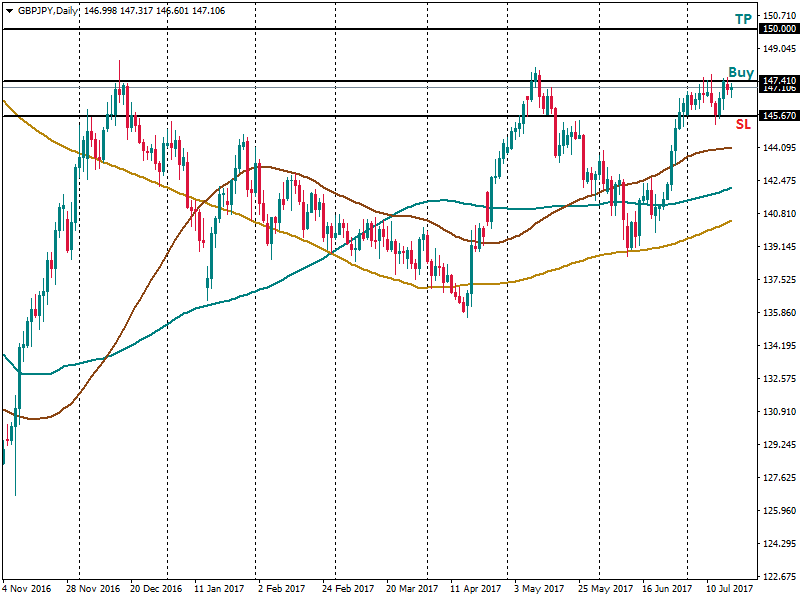Click the 16 Jun 2017 date label
Screen dimensions: 800x600
pyautogui.click(x=664, y=589)
